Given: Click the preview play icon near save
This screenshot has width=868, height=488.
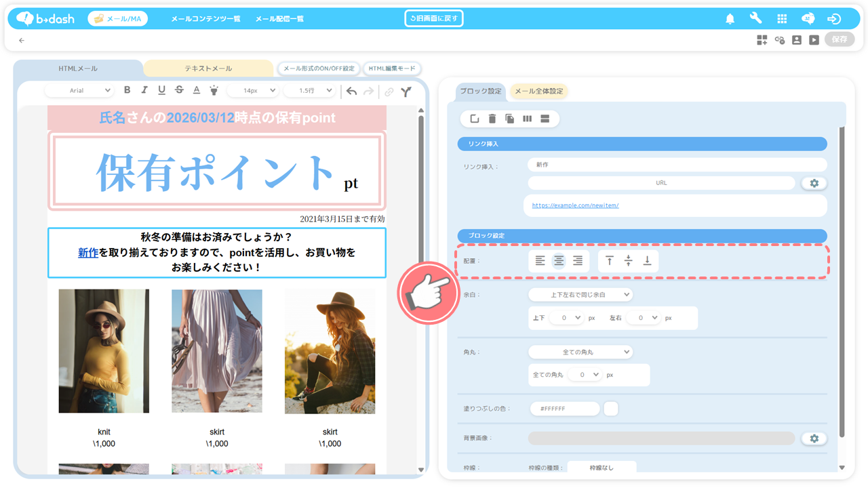Looking at the screenshot, I should (x=814, y=40).
